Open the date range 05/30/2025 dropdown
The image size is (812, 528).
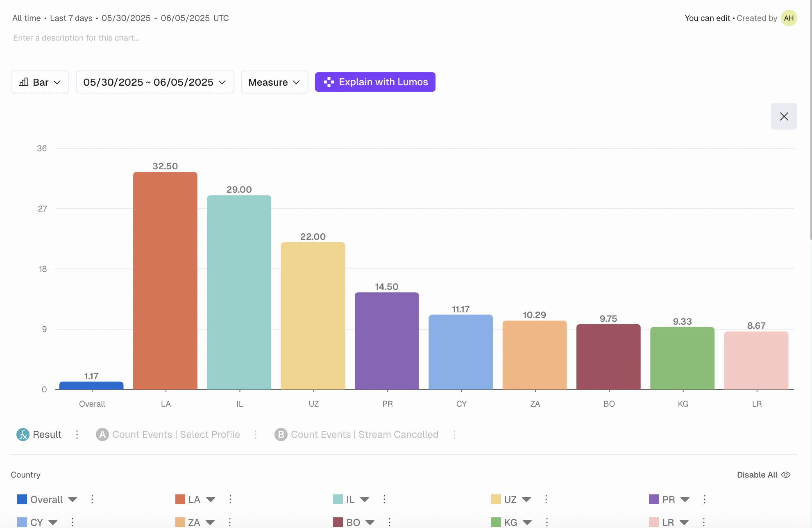pyautogui.click(x=154, y=82)
